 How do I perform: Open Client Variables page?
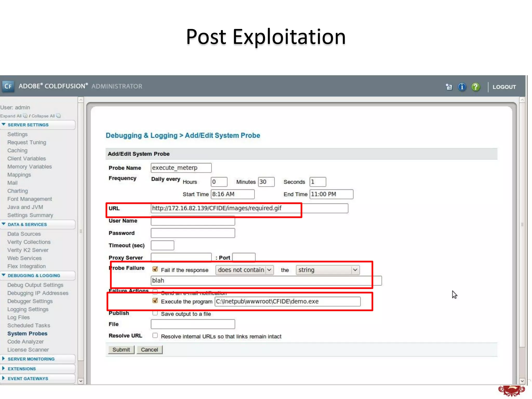coord(26,158)
